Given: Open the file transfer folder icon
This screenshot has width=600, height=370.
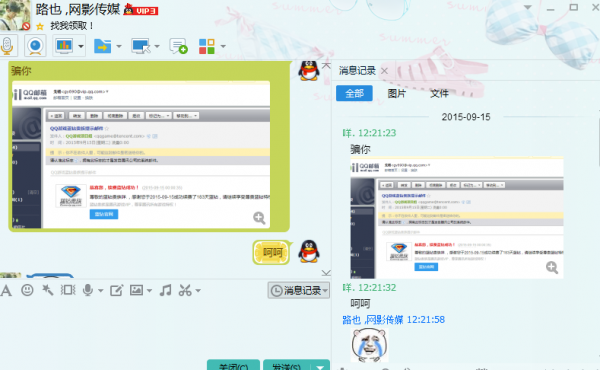Looking at the screenshot, I should coord(103,46).
